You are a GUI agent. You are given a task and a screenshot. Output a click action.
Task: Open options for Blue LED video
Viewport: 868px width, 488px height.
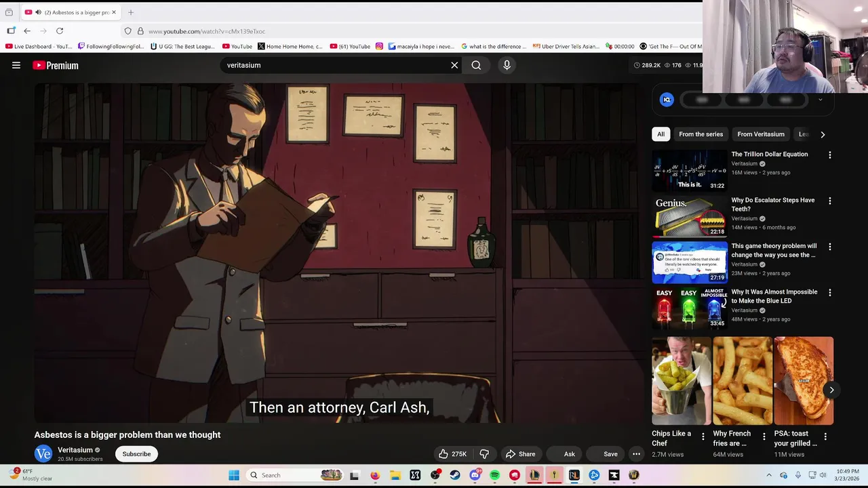click(829, 293)
